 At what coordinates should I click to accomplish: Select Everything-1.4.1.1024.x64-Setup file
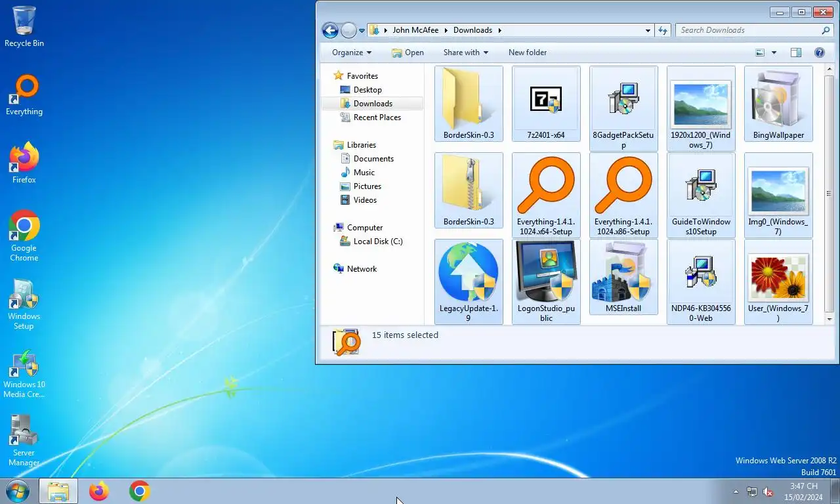546,195
